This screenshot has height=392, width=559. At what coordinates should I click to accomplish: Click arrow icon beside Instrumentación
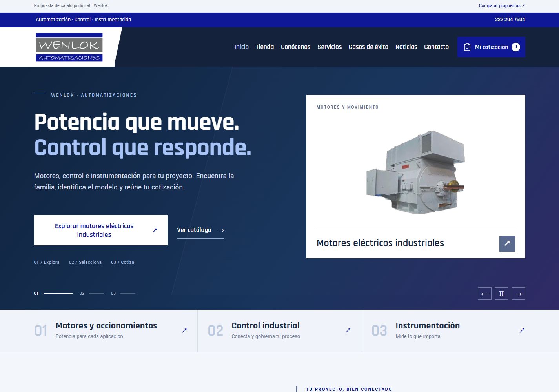[522, 330]
